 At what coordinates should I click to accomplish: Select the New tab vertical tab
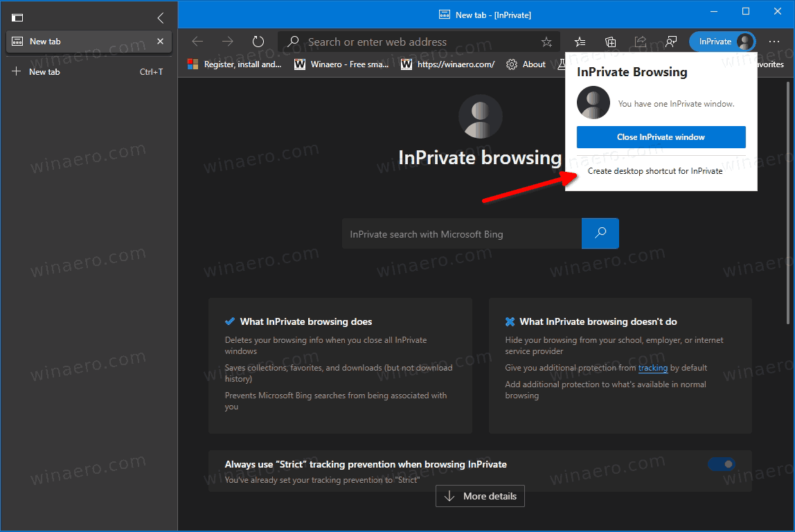click(89, 42)
